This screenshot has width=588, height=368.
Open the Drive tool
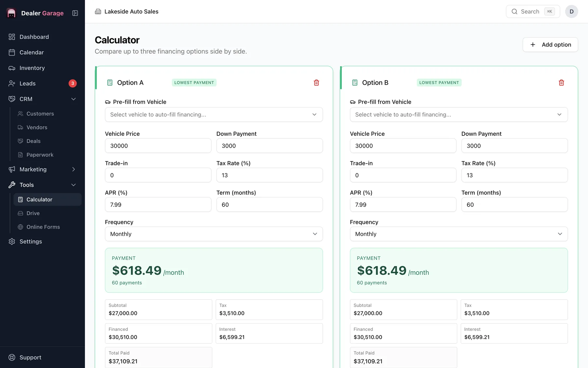pyautogui.click(x=48, y=213)
